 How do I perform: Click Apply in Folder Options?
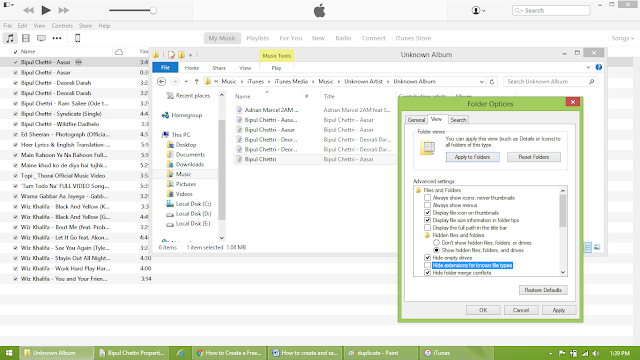559,310
